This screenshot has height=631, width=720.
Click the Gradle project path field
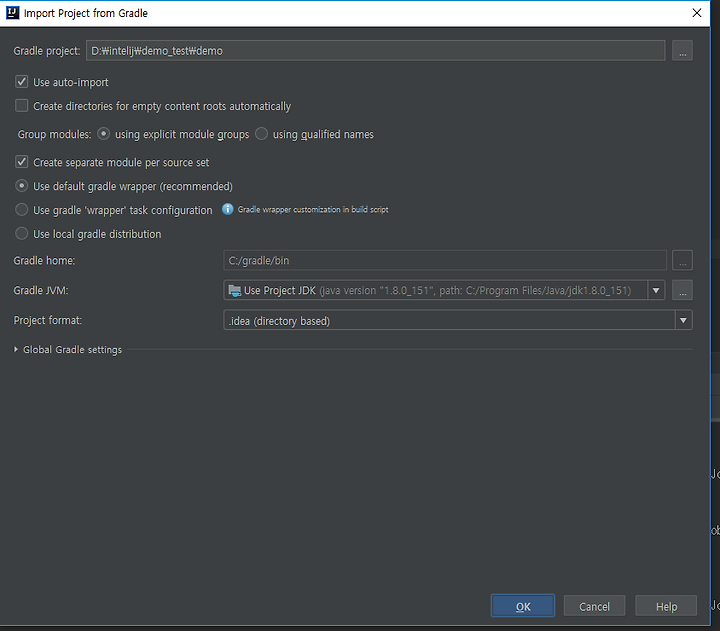tap(375, 51)
